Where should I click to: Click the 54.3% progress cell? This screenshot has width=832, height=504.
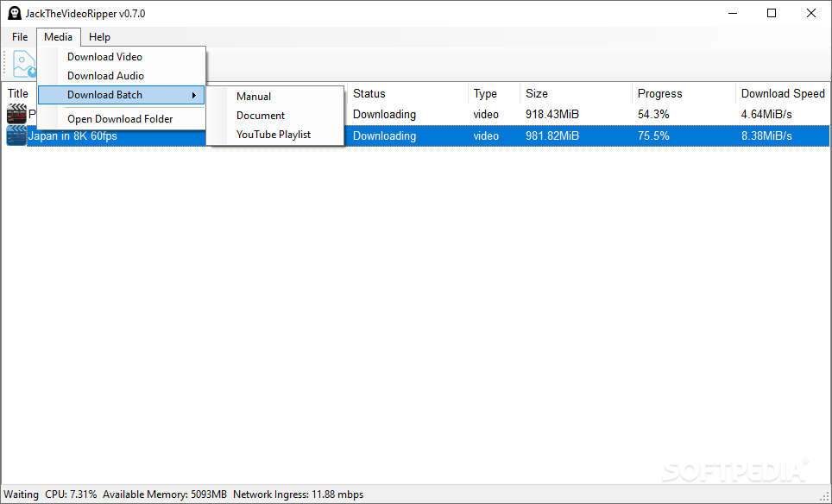653,114
